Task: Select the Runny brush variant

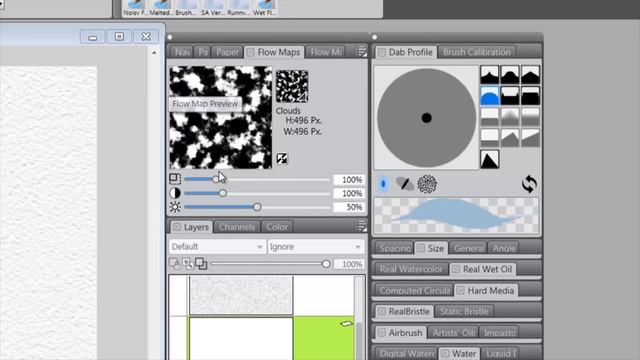Action: (238, 8)
